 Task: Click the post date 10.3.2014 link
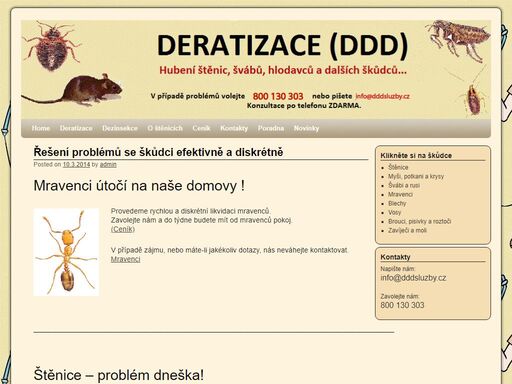pyautogui.click(x=76, y=165)
